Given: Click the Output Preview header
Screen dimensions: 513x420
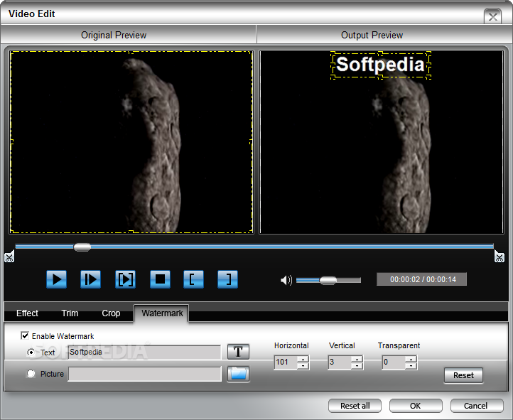Looking at the screenshot, I should [372, 35].
